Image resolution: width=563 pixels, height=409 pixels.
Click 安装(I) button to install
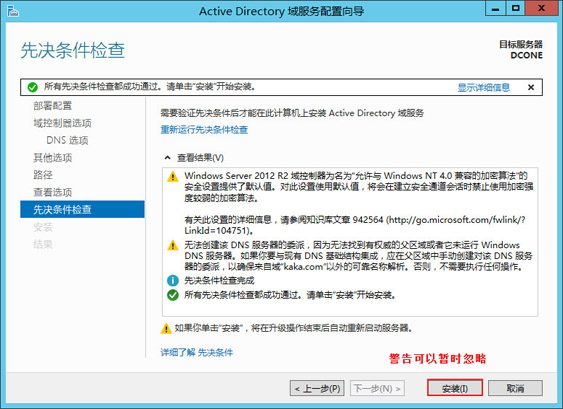(x=455, y=388)
